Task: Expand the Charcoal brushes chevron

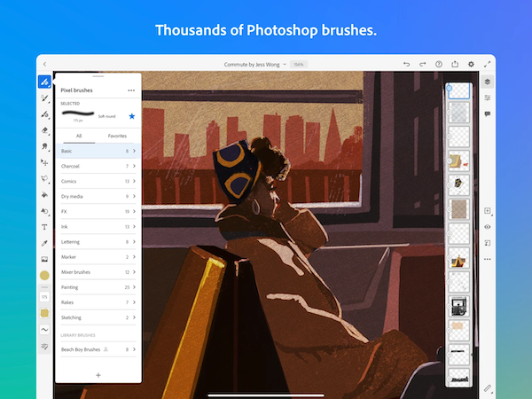Action: pos(134,167)
